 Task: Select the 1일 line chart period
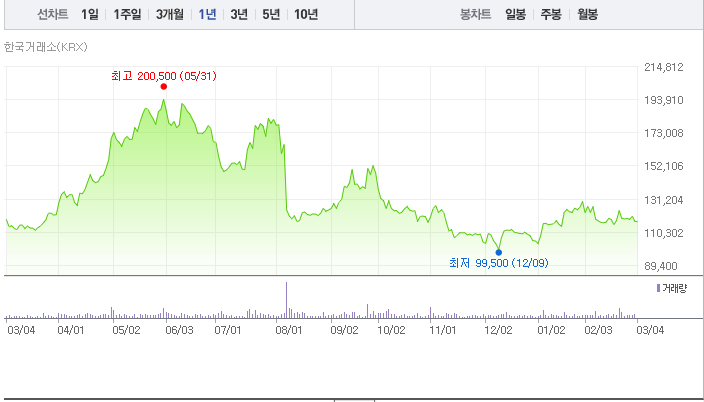pos(90,14)
